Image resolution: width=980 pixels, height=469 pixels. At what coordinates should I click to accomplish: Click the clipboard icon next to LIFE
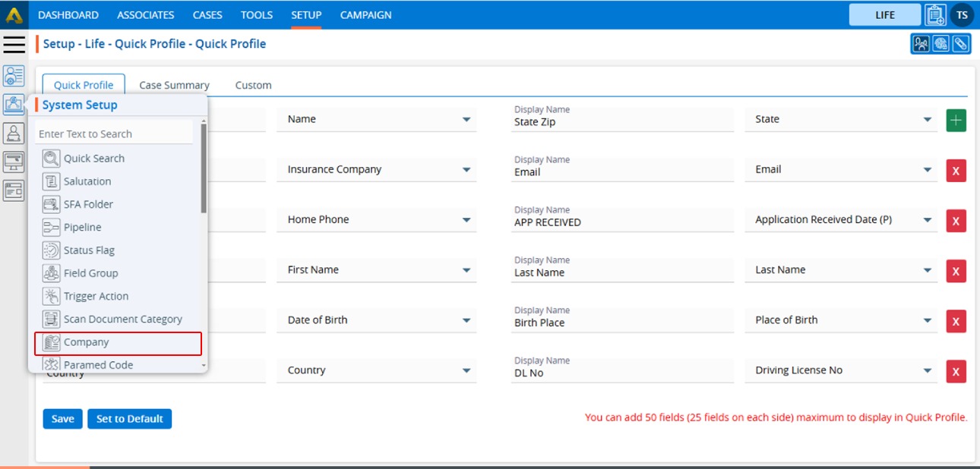tap(935, 14)
